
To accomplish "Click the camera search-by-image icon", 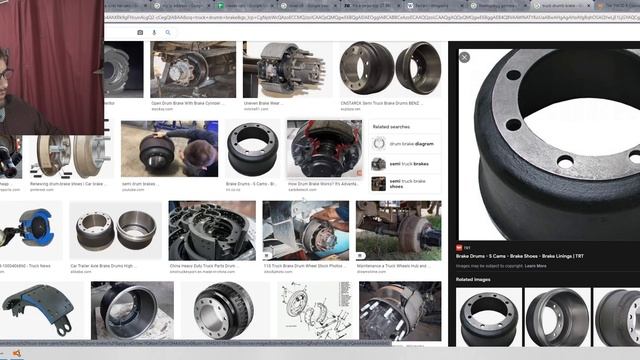I will coord(140,32).
